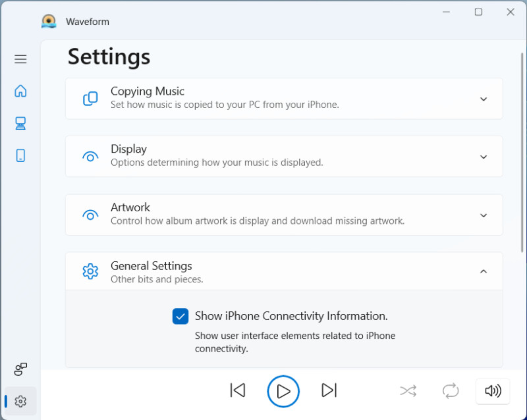Expand the Copying Music section chevron
Screen dimensions: 527x420
pos(484,99)
